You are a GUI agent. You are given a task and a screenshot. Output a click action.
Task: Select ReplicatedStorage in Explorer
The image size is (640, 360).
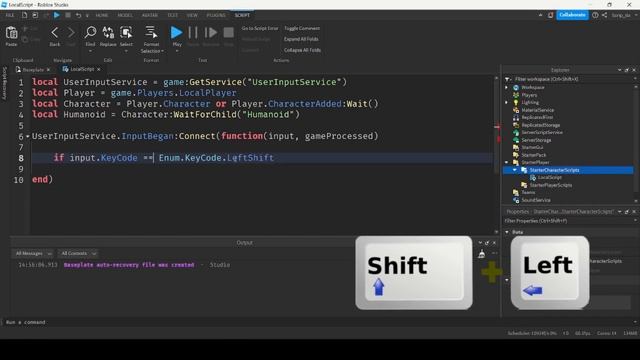pos(541,125)
